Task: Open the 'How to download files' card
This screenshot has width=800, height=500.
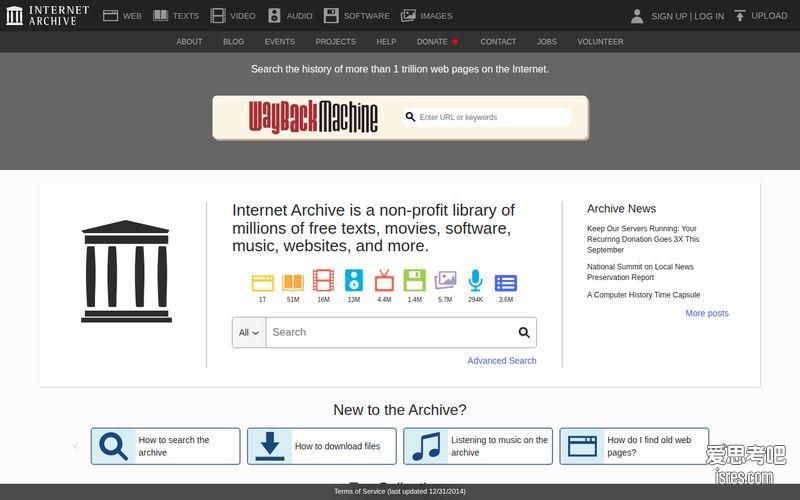Action: point(321,446)
